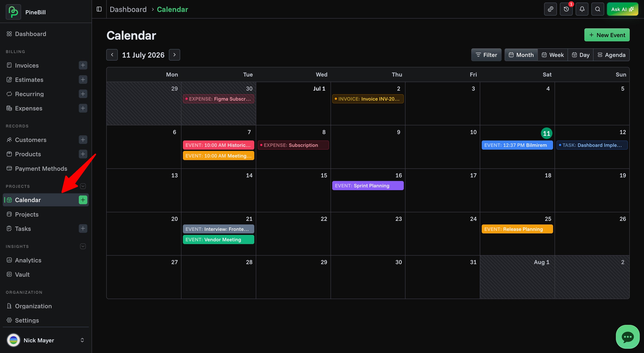
Task: Switch to Month view
Action: pyautogui.click(x=521, y=55)
